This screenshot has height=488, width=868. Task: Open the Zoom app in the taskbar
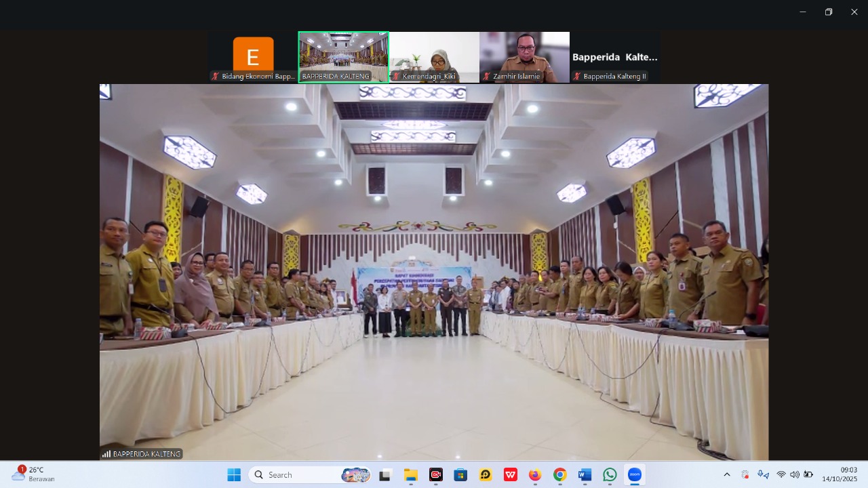[x=635, y=475]
